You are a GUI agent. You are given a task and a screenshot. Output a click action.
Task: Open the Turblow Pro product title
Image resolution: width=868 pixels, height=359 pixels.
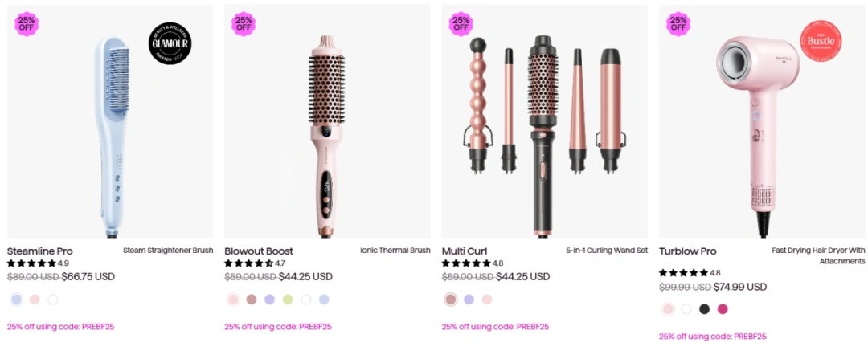tap(687, 251)
